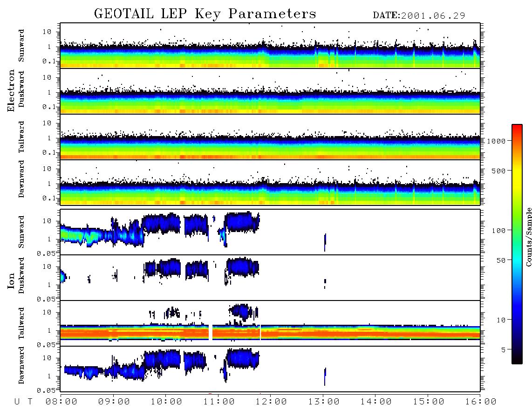
Task: Click the Ion Sunward blue burst after 11:00
Action: coord(243,222)
